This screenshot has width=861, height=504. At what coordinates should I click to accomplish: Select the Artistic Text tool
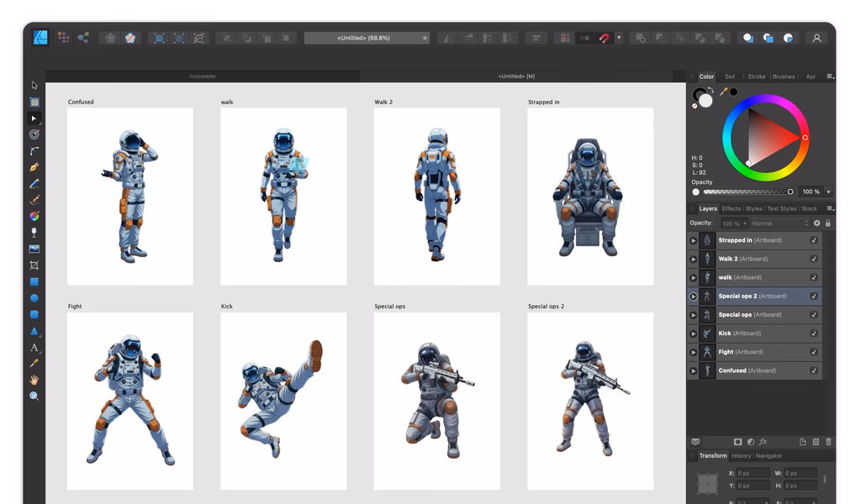(34, 347)
